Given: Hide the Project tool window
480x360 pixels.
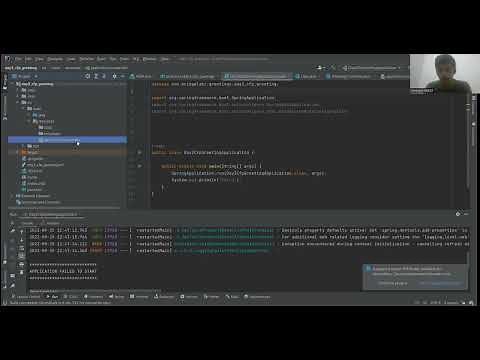Looking at the screenshot, I should (x=122, y=76).
